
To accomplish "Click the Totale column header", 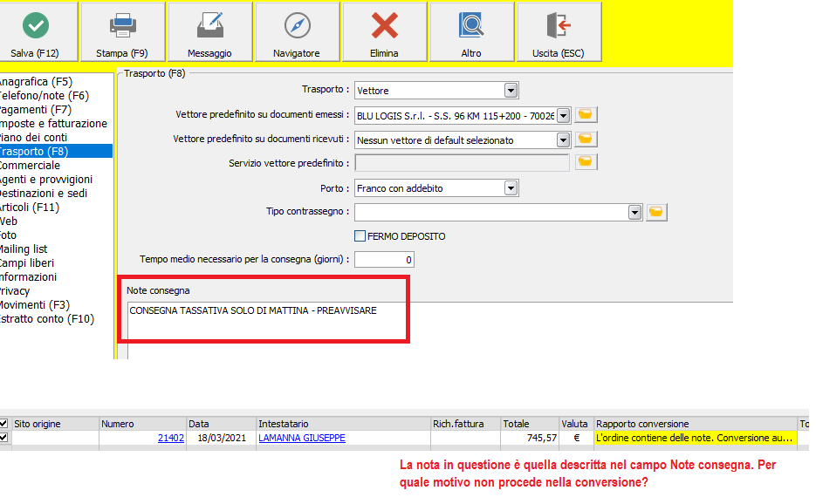I will [530, 424].
